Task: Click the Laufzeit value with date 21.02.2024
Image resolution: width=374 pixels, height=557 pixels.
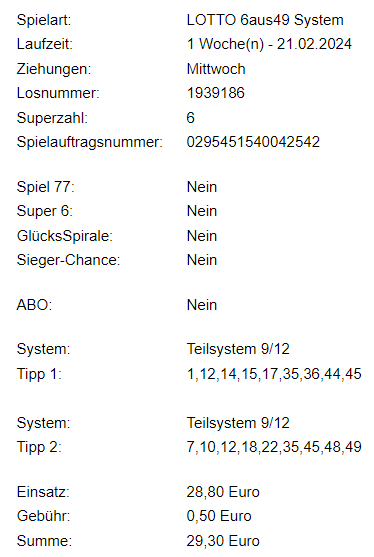Action: click(x=269, y=44)
